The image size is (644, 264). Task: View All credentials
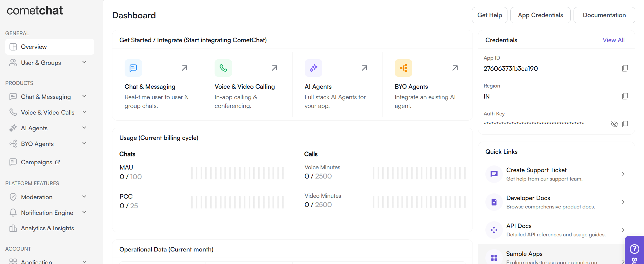point(613,40)
